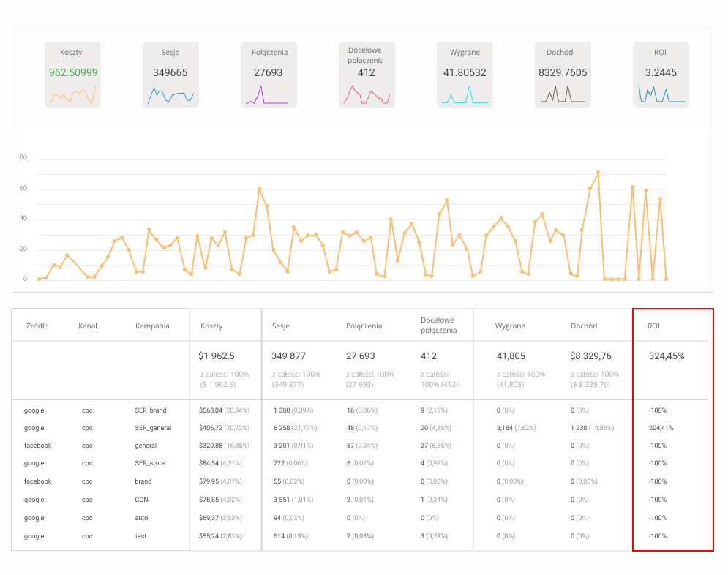
Task: Click the auto campaign cell
Action: coord(141,518)
